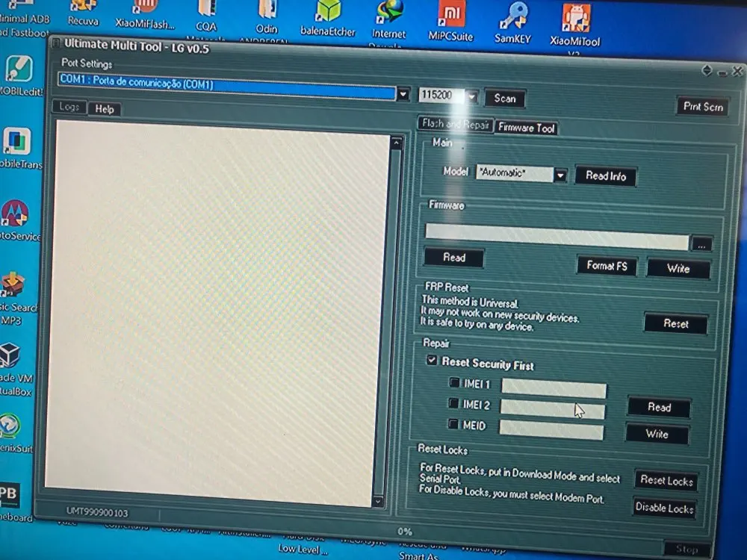This screenshot has height=560, width=747.
Task: Expand the 115200 baud rate dropdown
Action: click(471, 97)
